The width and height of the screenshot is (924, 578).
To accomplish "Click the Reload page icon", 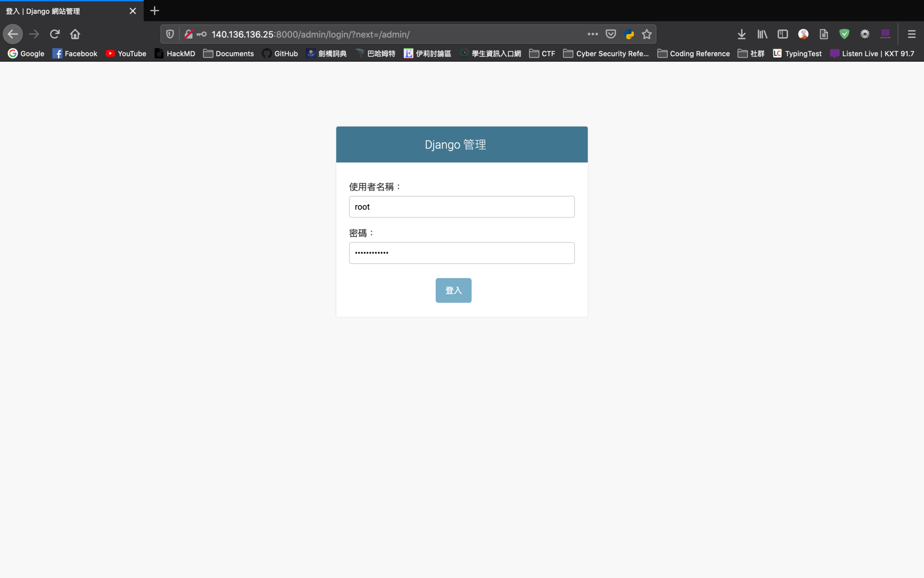I will [x=54, y=34].
